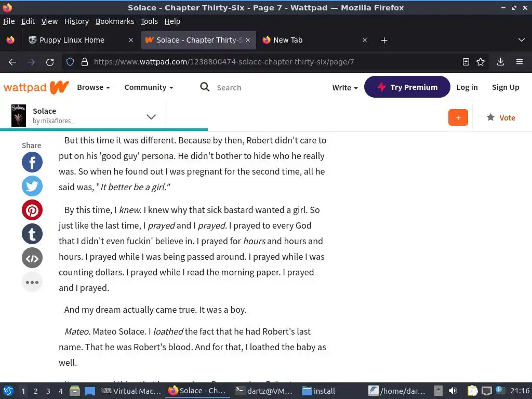Open the View menu
This screenshot has width=532, height=399.
pos(49,21)
